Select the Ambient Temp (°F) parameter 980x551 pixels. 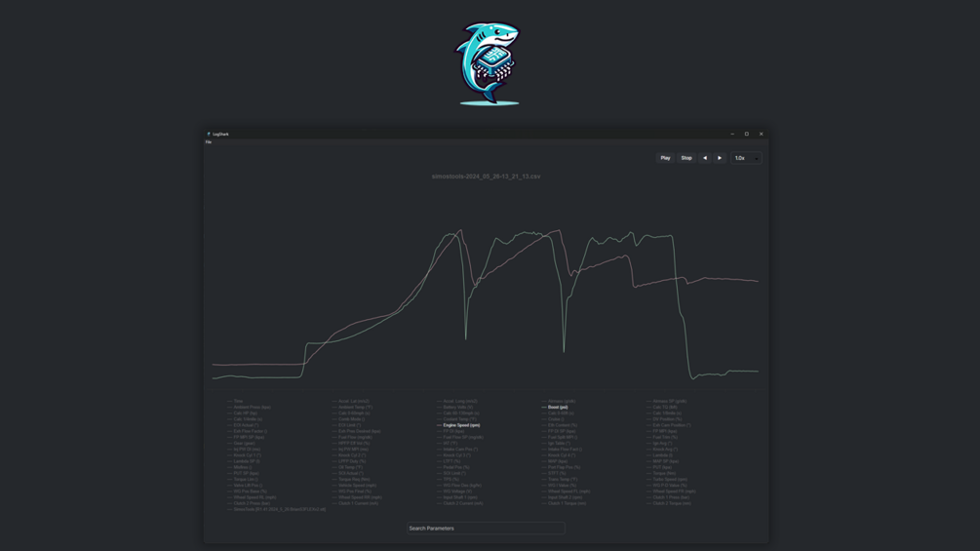tap(352, 408)
